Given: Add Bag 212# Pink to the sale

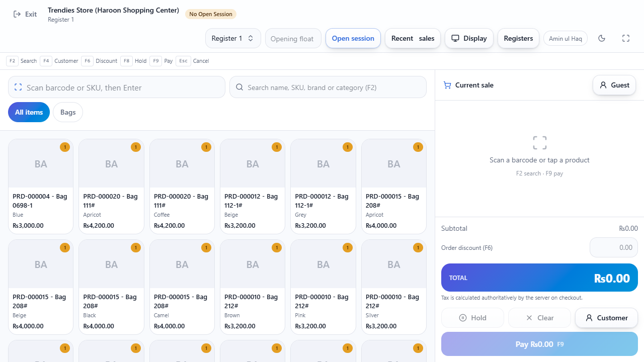Looking at the screenshot, I should coord(323,287).
